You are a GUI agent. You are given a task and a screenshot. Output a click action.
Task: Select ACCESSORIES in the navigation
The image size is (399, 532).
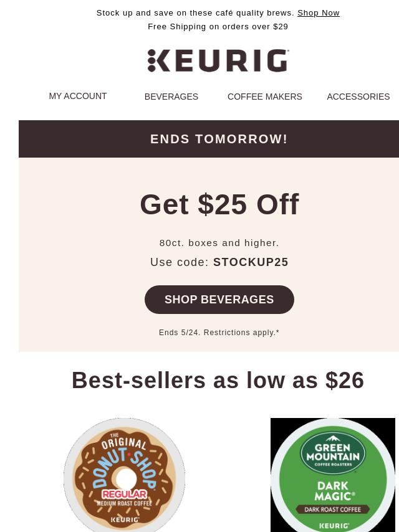[x=358, y=97]
